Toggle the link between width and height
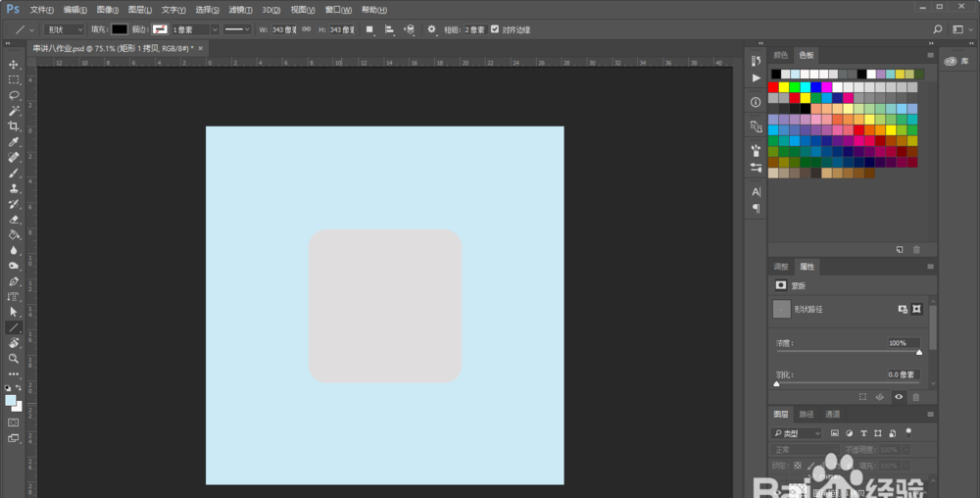This screenshot has height=498, width=980. click(305, 29)
